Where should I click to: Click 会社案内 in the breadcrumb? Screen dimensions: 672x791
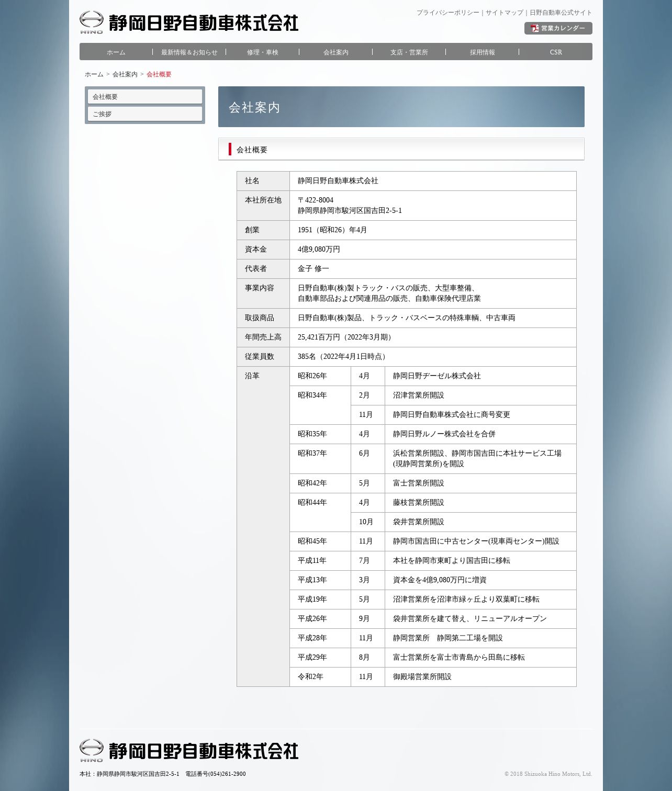click(125, 74)
